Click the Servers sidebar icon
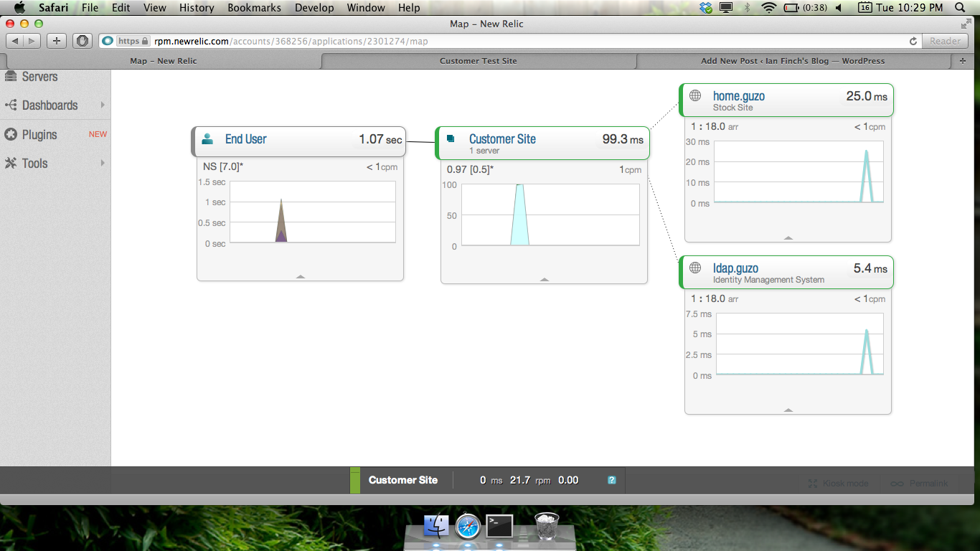Screen dimensions: 980x551 point(11,77)
